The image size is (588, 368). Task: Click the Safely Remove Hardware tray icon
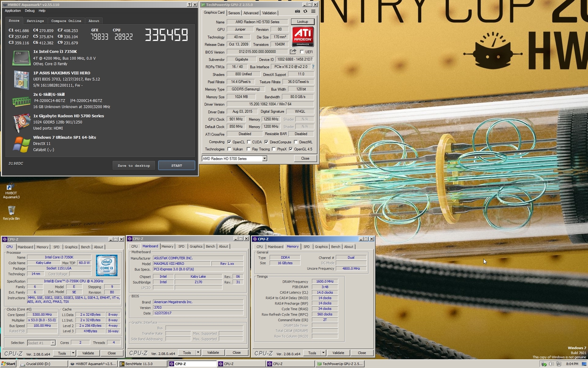[x=544, y=364]
